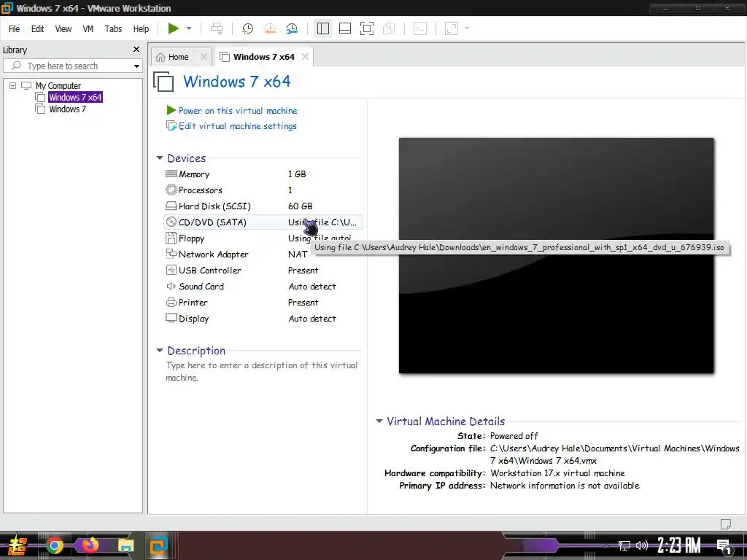The height and width of the screenshot is (560, 747).
Task: Click the console view toolbar icon
Action: [x=420, y=28]
